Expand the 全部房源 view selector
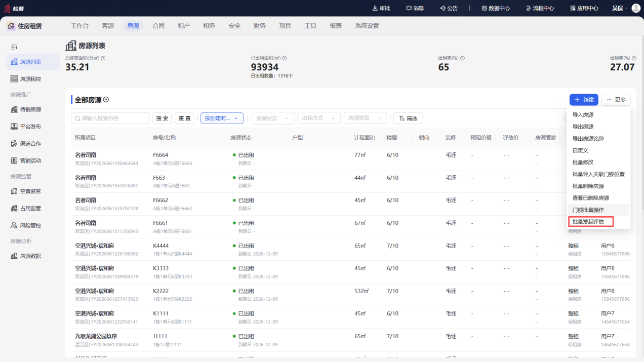 (106, 100)
